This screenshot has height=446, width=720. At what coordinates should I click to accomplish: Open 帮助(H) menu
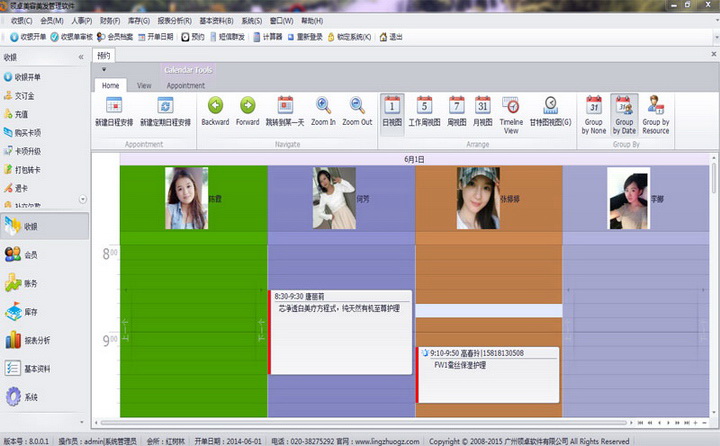312,21
